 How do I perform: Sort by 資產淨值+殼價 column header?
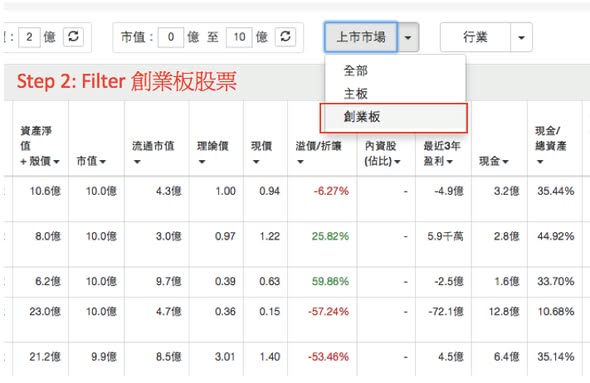pyautogui.click(x=40, y=146)
